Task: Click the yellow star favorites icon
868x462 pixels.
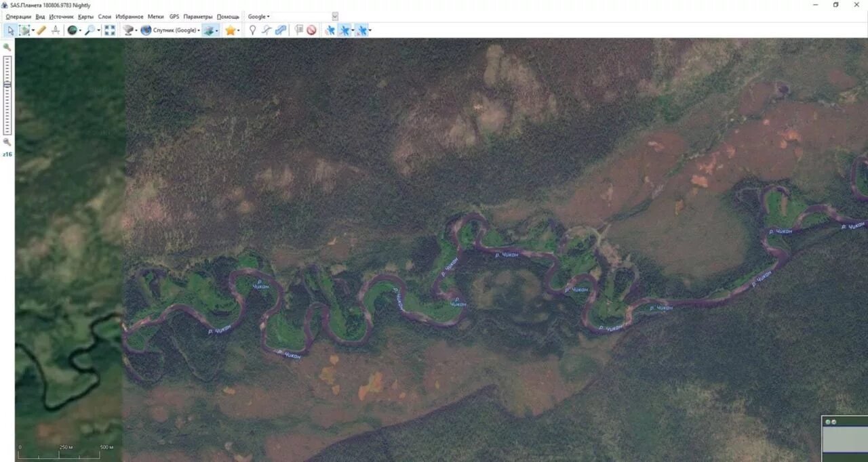Action: pyautogui.click(x=230, y=30)
